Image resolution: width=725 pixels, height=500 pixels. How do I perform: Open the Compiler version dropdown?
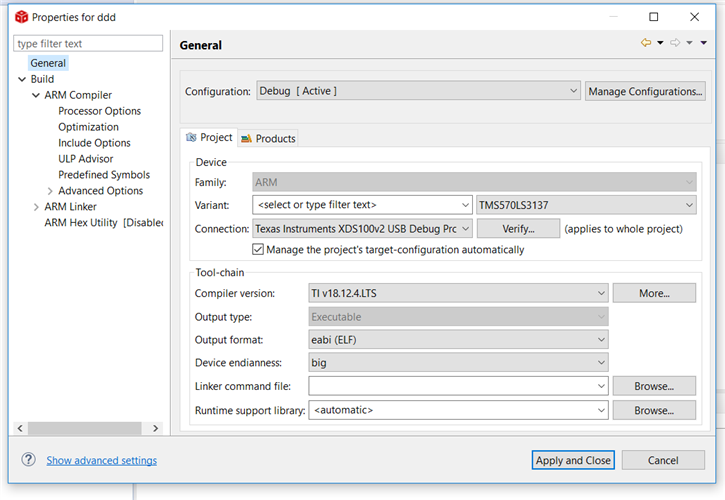click(458, 293)
